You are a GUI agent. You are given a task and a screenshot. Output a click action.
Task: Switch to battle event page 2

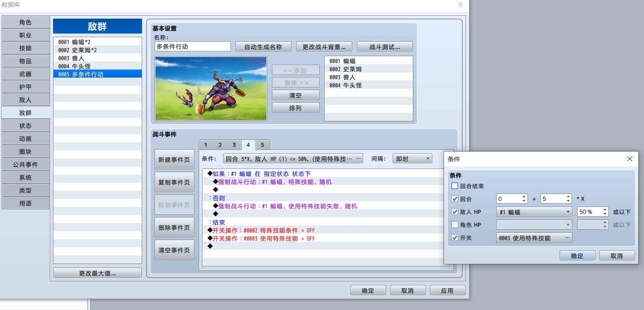[220, 145]
